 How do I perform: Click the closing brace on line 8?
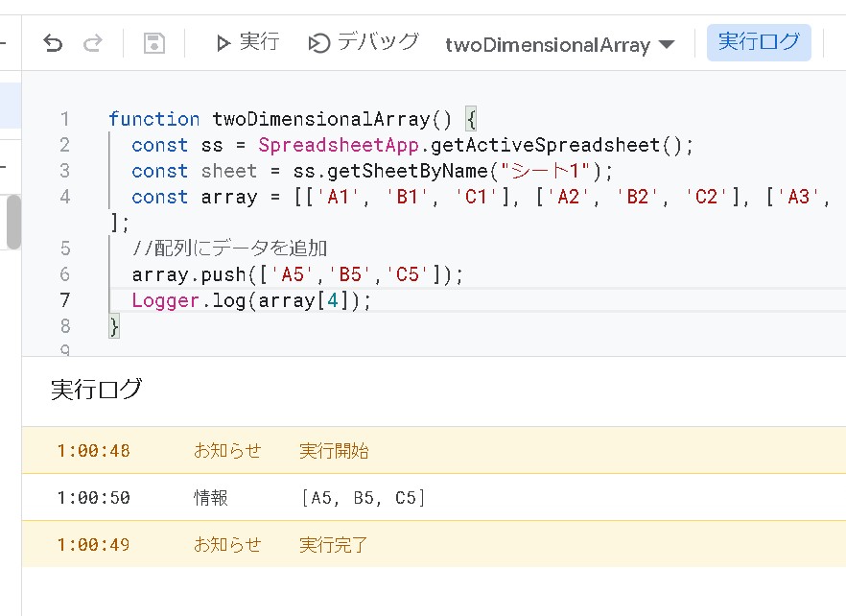[x=114, y=326]
